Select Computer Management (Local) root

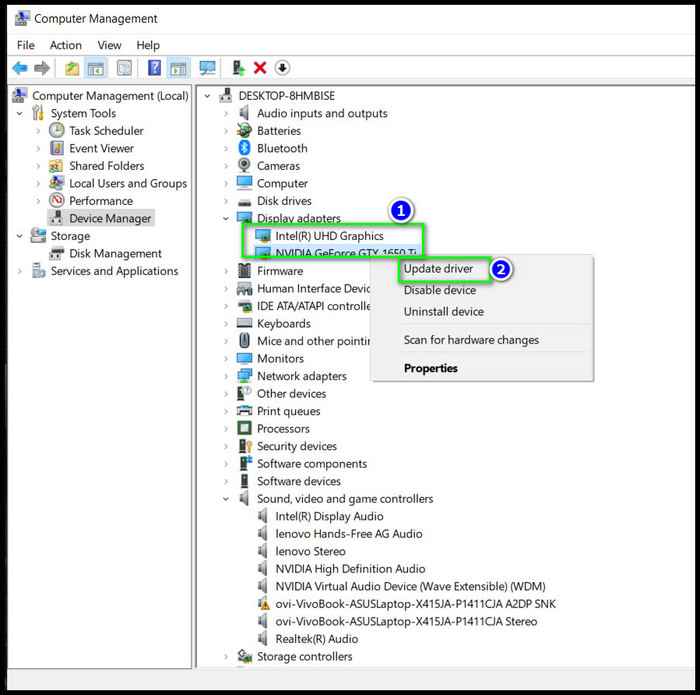[x=110, y=96]
